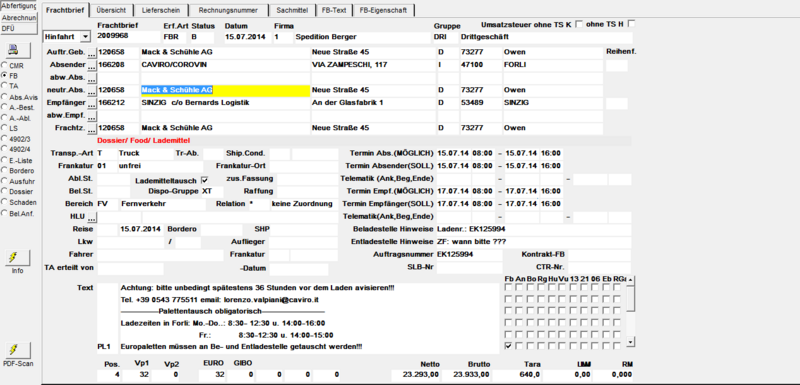The width and height of the screenshot is (800, 385).
Task: Open the Abrechnung side tab
Action: tap(19, 18)
